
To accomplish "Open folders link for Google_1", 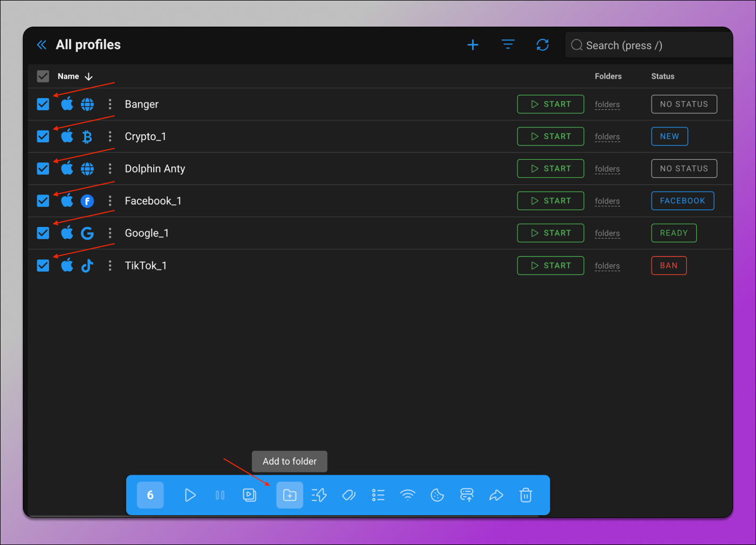I will point(607,233).
